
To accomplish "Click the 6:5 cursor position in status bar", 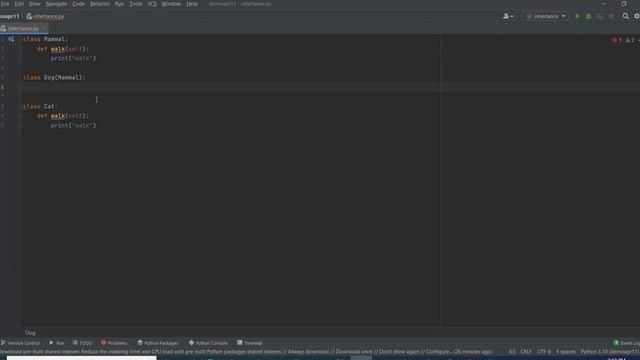I will (x=512, y=351).
